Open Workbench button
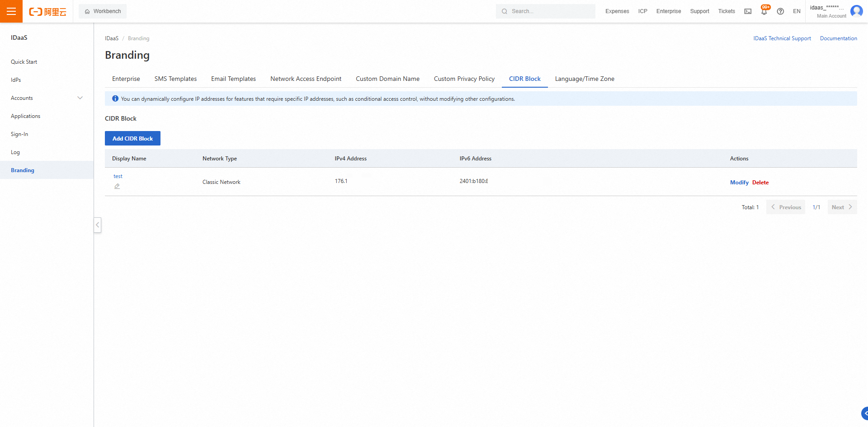 coord(103,11)
